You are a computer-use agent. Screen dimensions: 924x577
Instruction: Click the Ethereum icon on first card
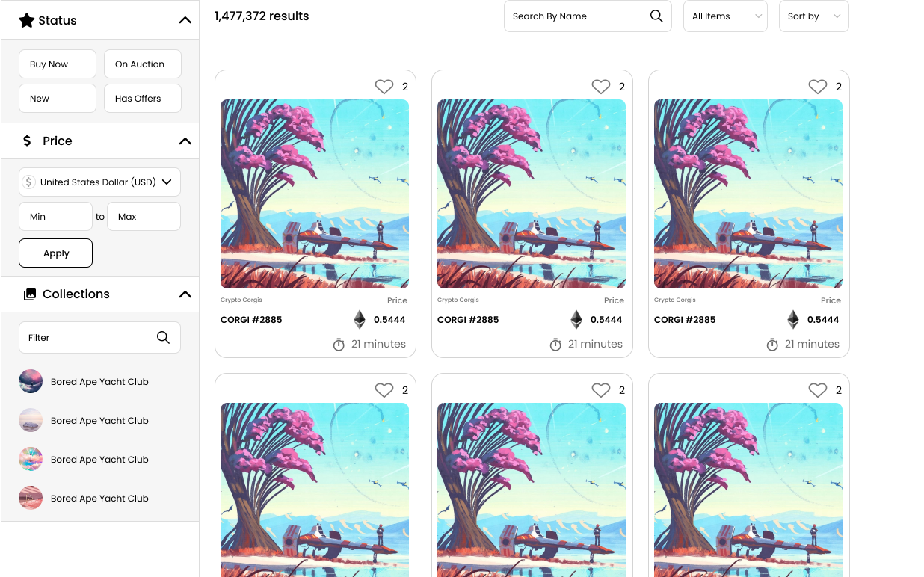point(360,320)
